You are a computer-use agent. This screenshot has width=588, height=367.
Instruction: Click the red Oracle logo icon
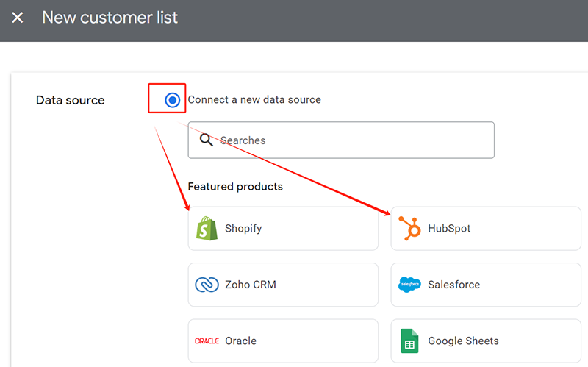tap(207, 341)
